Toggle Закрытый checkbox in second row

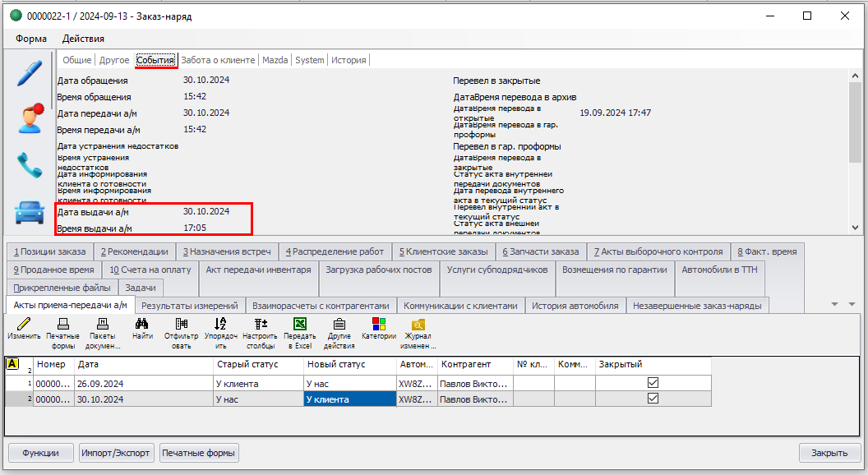[653, 399]
